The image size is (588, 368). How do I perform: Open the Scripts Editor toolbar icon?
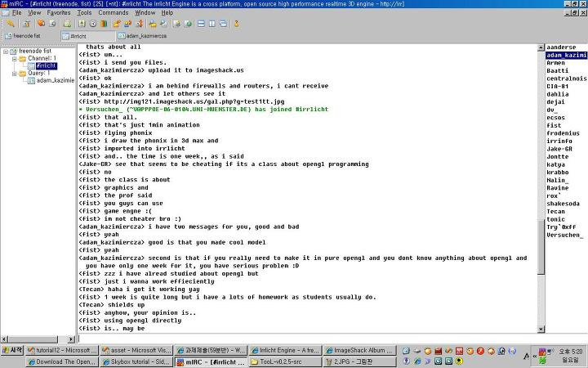click(x=67, y=24)
